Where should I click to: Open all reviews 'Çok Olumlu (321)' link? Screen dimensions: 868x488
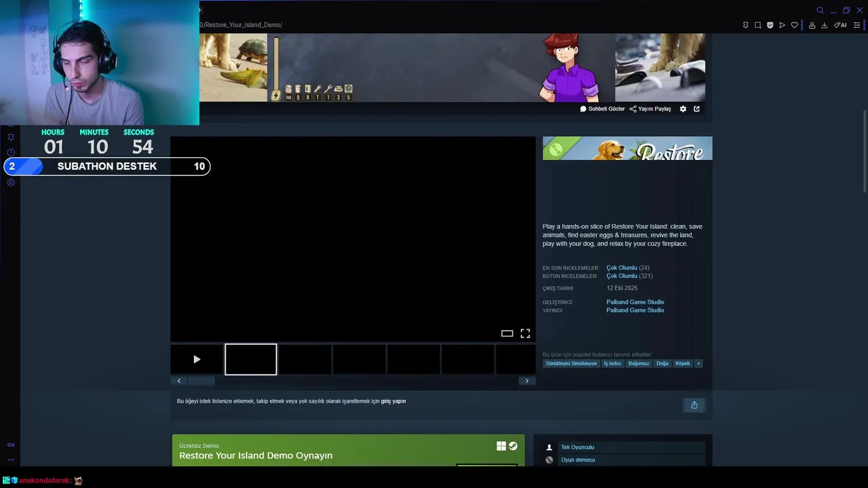[629, 276]
